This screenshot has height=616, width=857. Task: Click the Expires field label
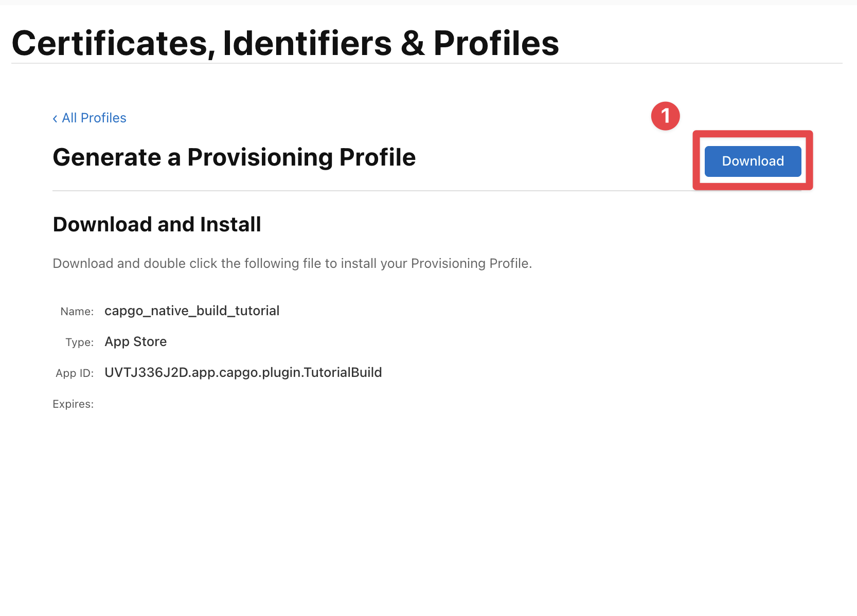point(73,404)
